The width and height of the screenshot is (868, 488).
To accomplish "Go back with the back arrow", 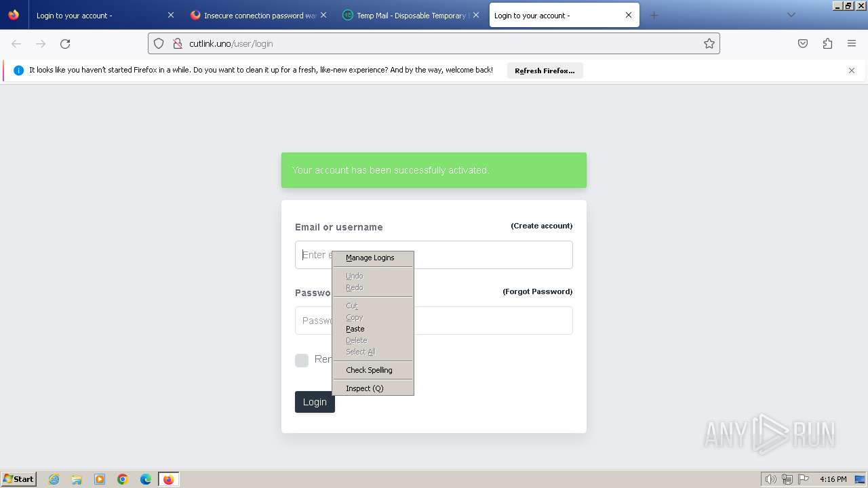I will [16, 43].
